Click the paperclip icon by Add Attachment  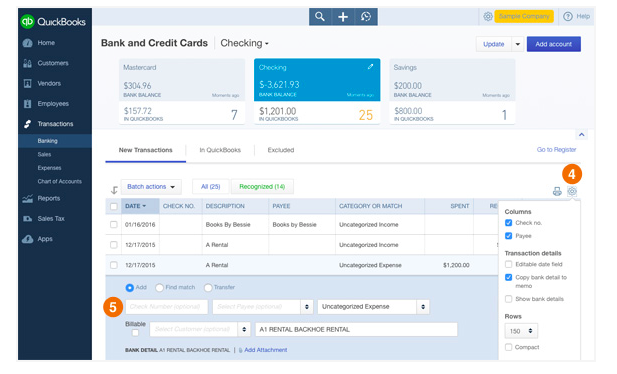240,350
